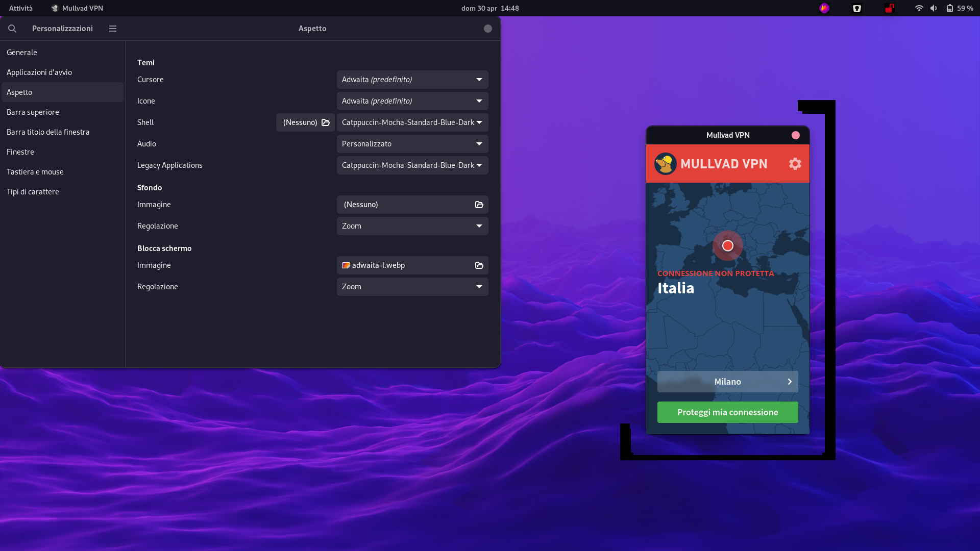Open the Legacy Applications theme dropdown
980x551 pixels.
coord(412,165)
